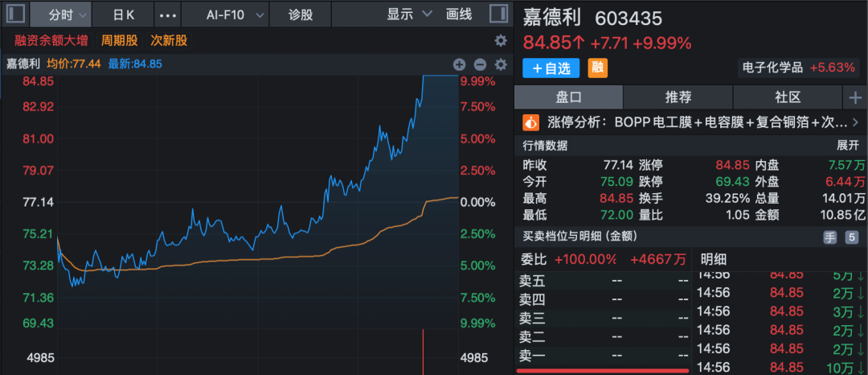Click 量比 value 1.05

click(738, 215)
